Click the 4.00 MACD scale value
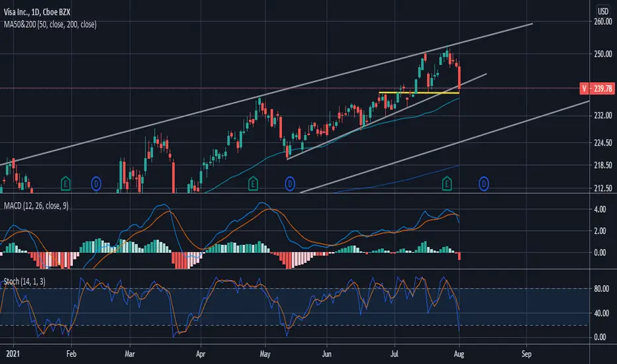The height and width of the screenshot is (364, 617). (x=600, y=209)
